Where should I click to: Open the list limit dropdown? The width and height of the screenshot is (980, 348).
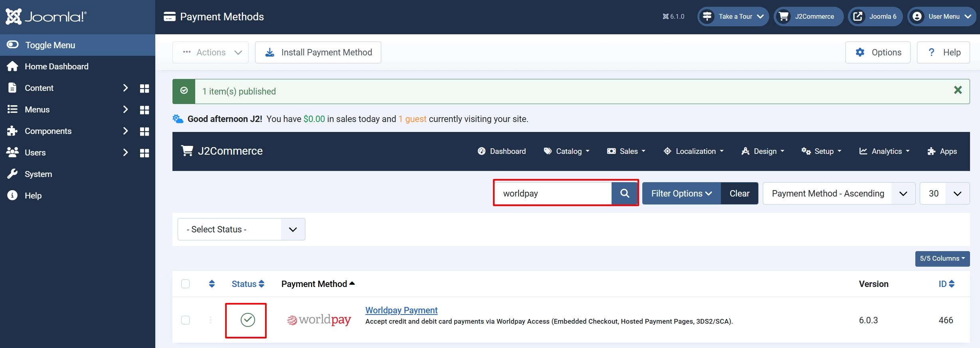point(944,193)
